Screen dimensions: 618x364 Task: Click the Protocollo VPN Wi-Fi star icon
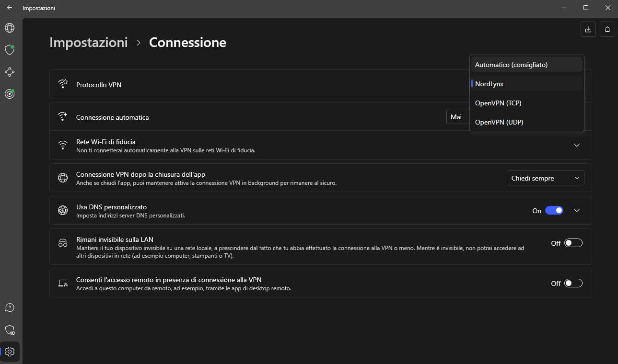[x=63, y=84]
